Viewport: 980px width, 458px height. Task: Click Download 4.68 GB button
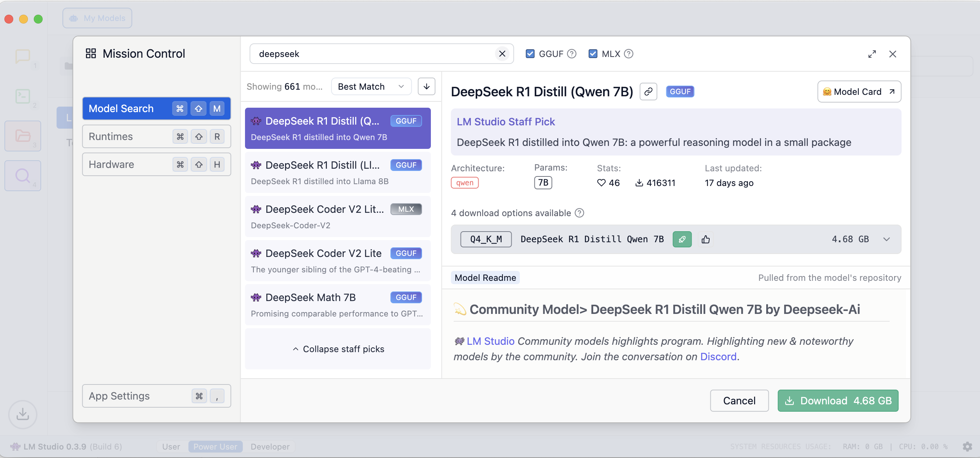838,401
